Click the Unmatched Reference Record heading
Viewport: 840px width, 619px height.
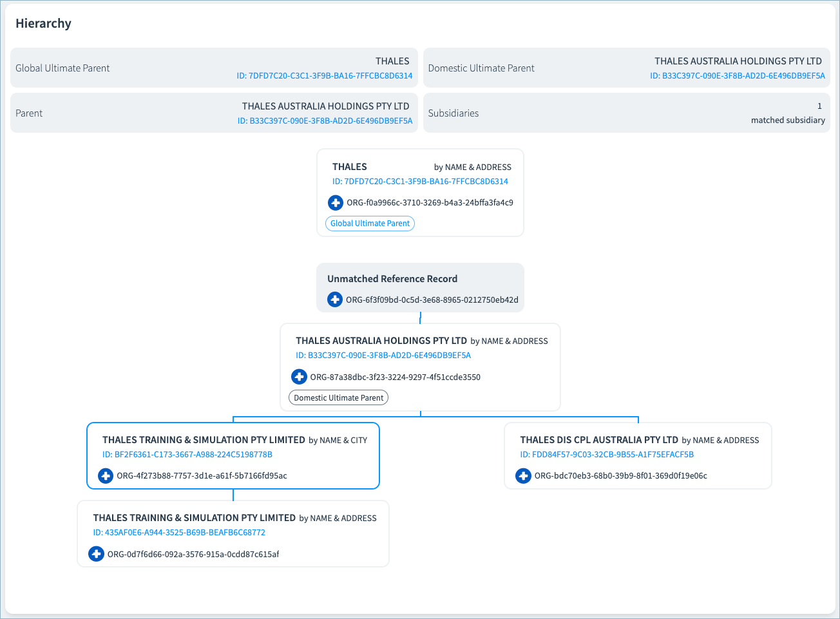click(x=392, y=279)
